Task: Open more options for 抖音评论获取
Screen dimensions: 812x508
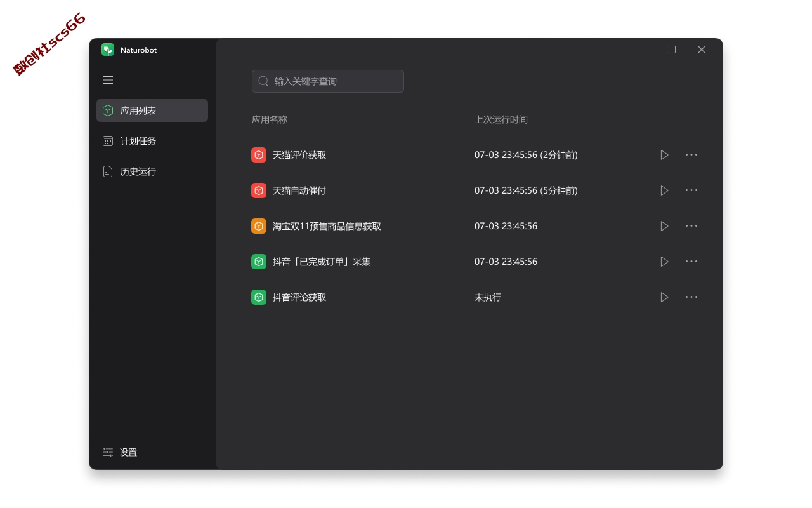Action: pyautogui.click(x=691, y=297)
